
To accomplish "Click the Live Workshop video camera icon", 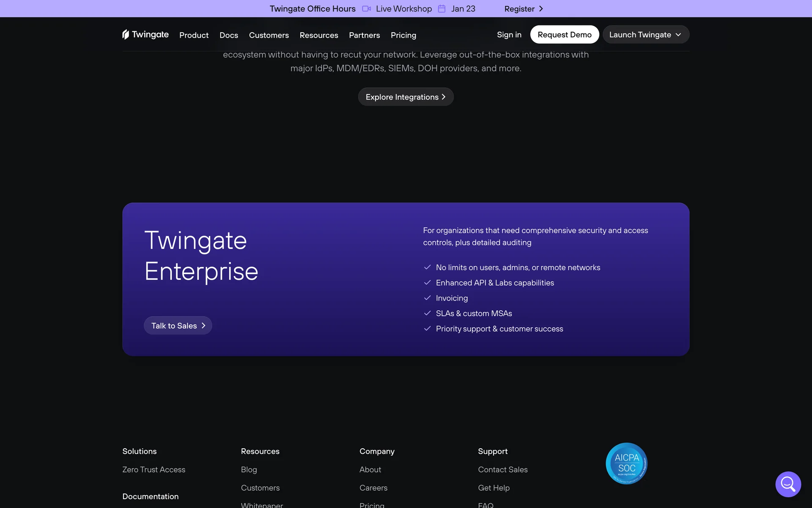I will (366, 9).
